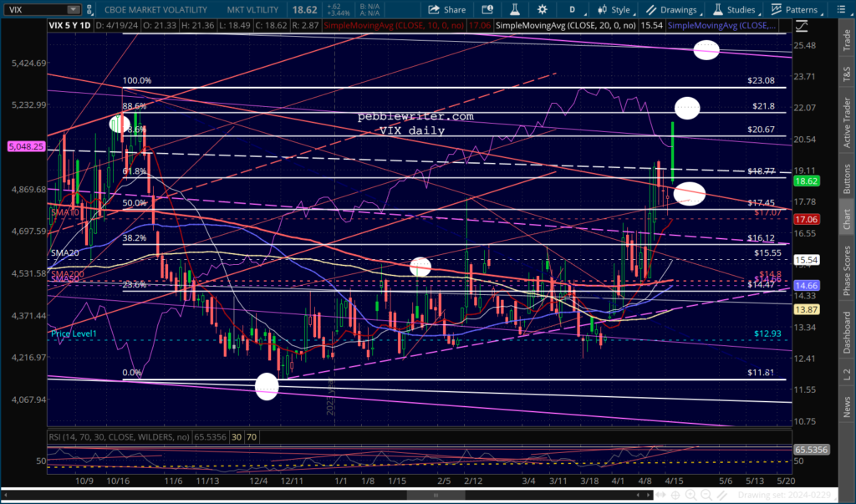Open the Patterns dropdown menu
The image size is (856, 504).
797,10
